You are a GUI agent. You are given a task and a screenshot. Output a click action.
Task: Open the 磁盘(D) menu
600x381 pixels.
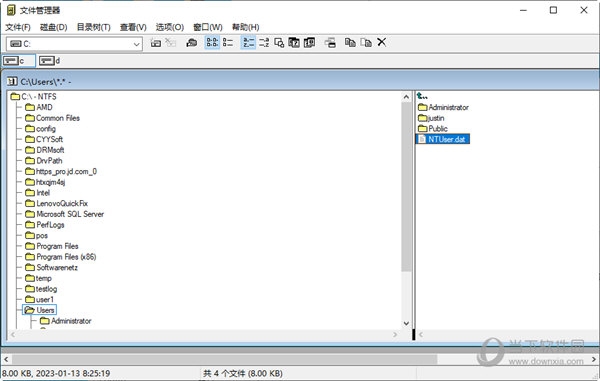pos(54,27)
